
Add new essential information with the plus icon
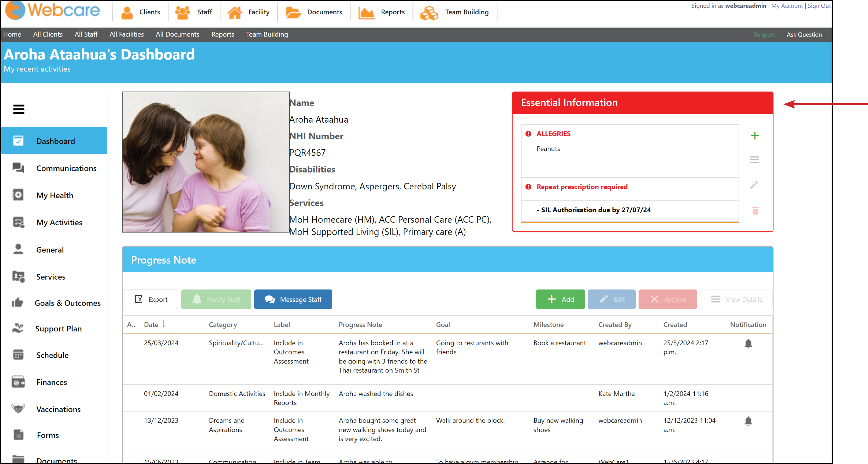(755, 135)
